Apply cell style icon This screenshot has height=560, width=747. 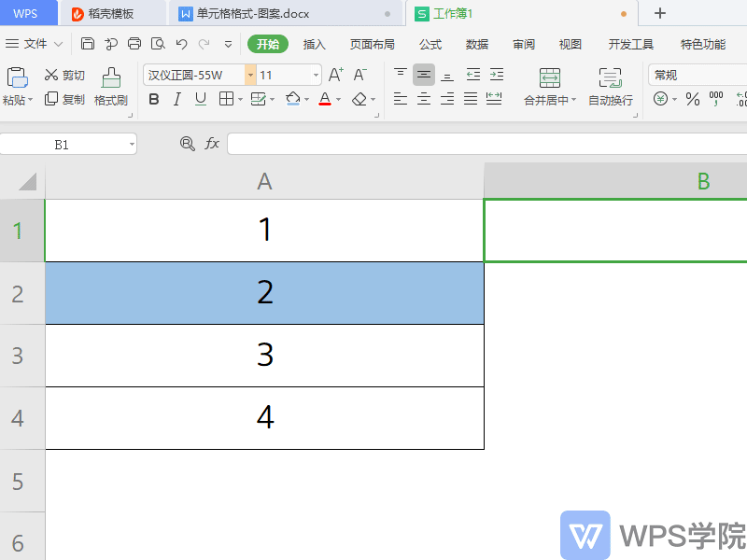point(259,99)
